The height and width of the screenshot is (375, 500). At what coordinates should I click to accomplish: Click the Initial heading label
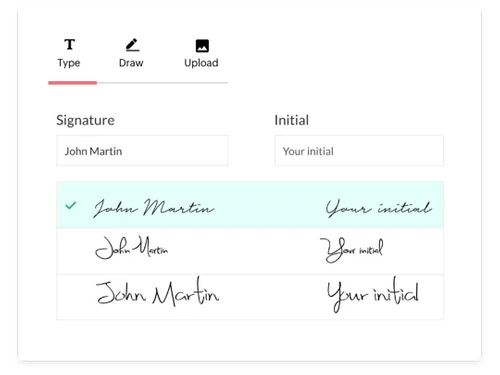[292, 120]
